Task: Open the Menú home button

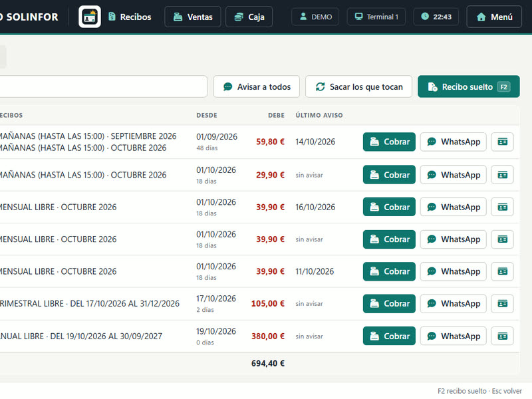Action: (494, 17)
